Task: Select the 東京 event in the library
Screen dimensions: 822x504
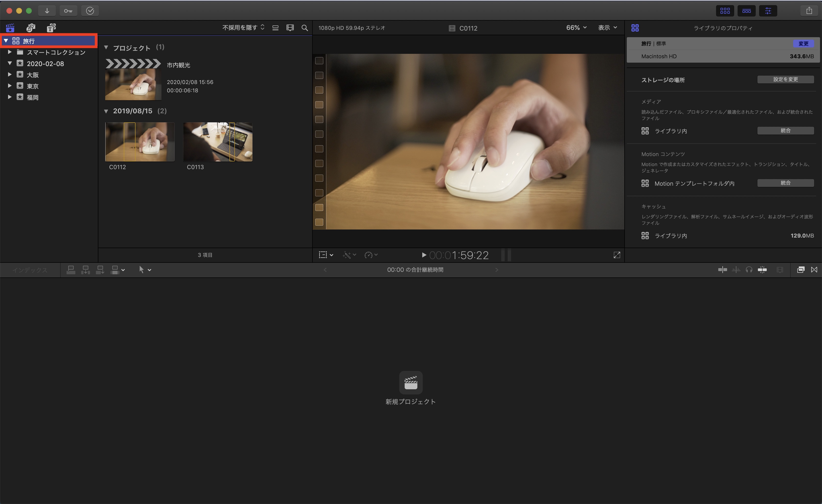Action: pos(33,86)
